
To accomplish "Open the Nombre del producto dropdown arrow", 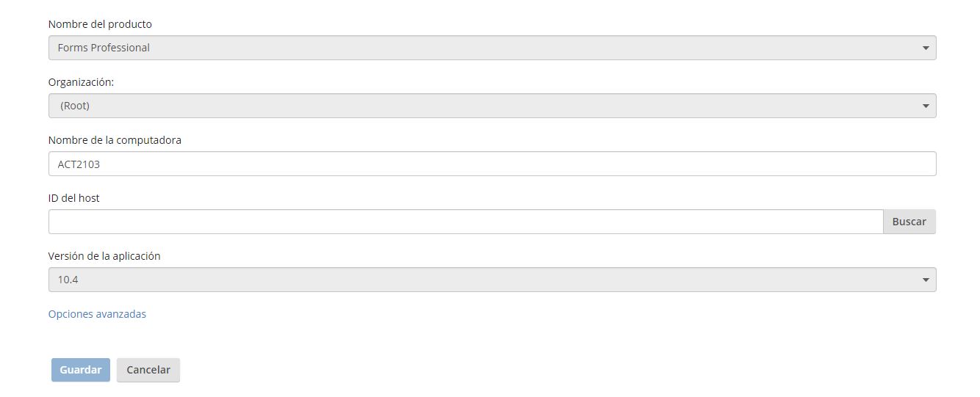I will [925, 48].
